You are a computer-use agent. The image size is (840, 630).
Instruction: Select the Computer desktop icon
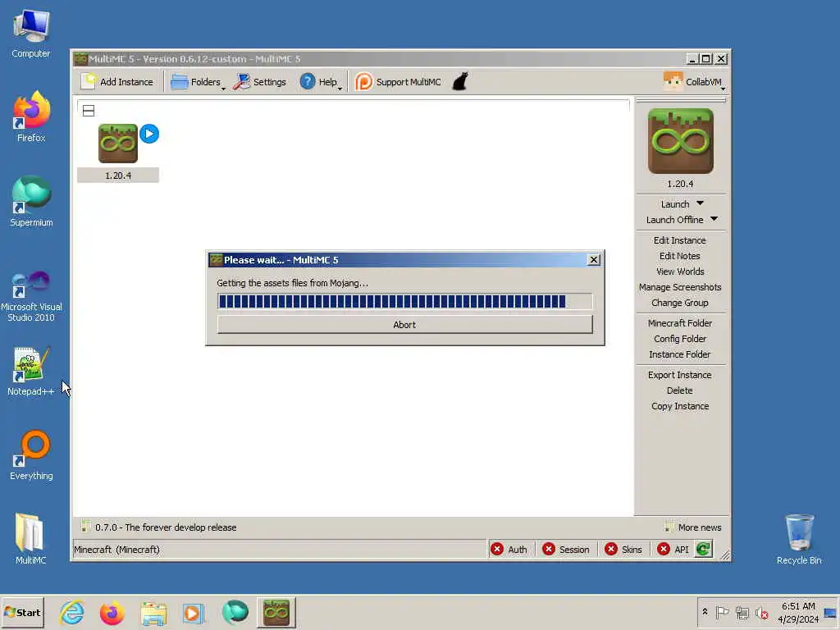(x=31, y=34)
